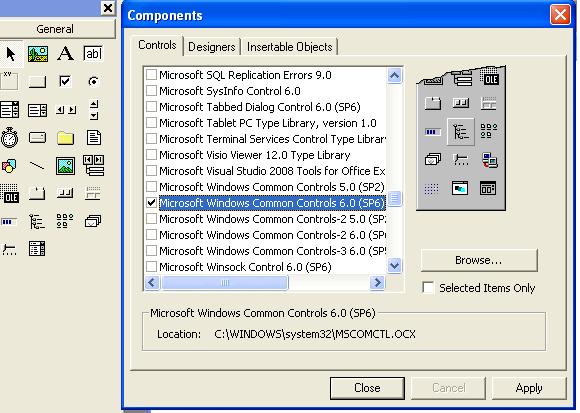Image resolution: width=580 pixels, height=413 pixels.
Task: Check Microsoft Tabbed Dialog Control 6.0 box
Action: point(151,107)
